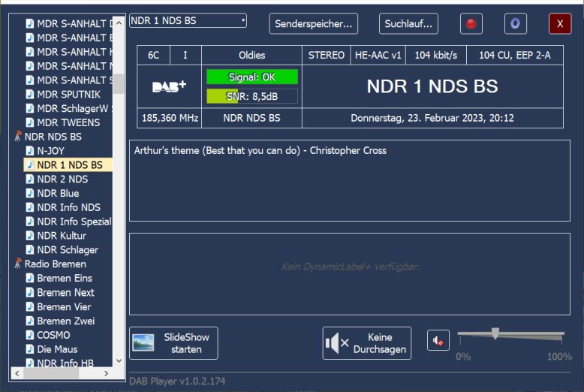The width and height of the screenshot is (584, 392).
Task: Click the note icon beside Die Maus
Action: (30, 348)
